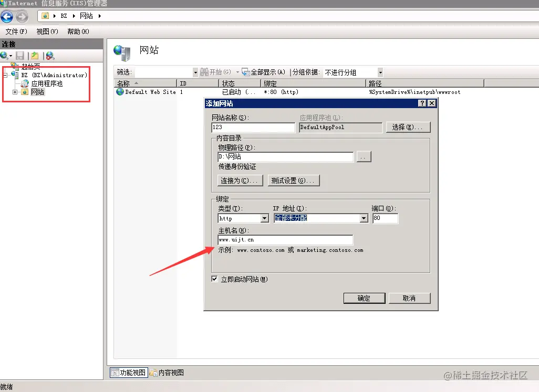Open the Group by (不进行分组) dropdown
This screenshot has height=392, width=539.
(380, 72)
